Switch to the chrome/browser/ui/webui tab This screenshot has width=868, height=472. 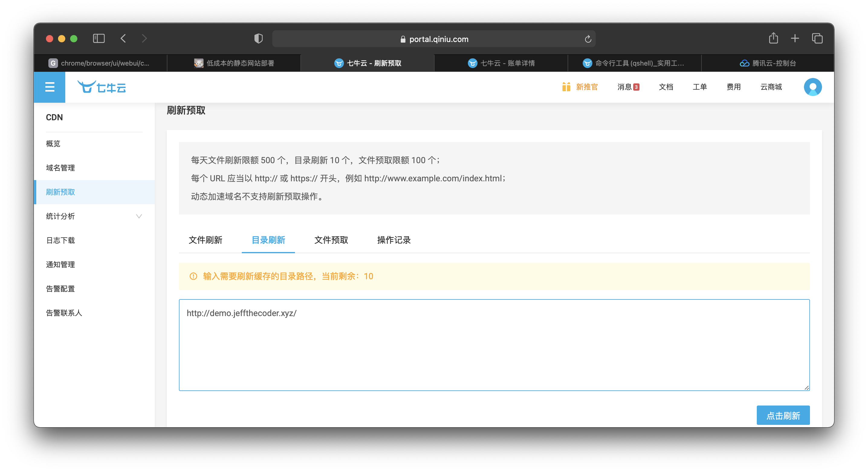[x=100, y=63]
